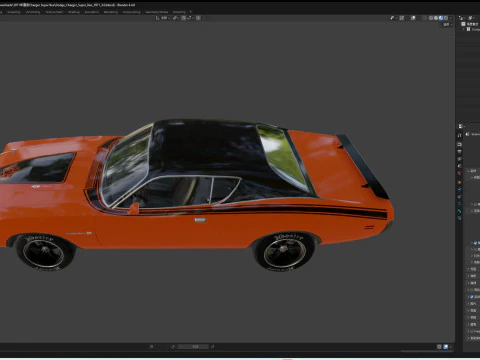Open the World properties tab
Screen dimensions: 480x360
pos(459,173)
